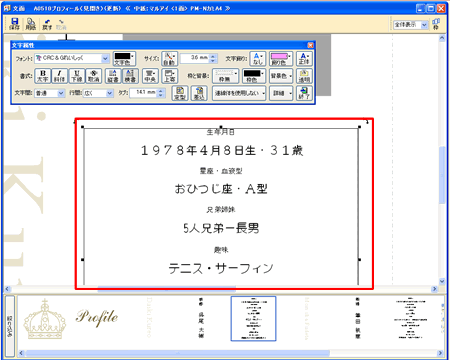This screenshot has width=450, height=360.
Task: Toggle 下線 underline formatting
Action: [77, 76]
